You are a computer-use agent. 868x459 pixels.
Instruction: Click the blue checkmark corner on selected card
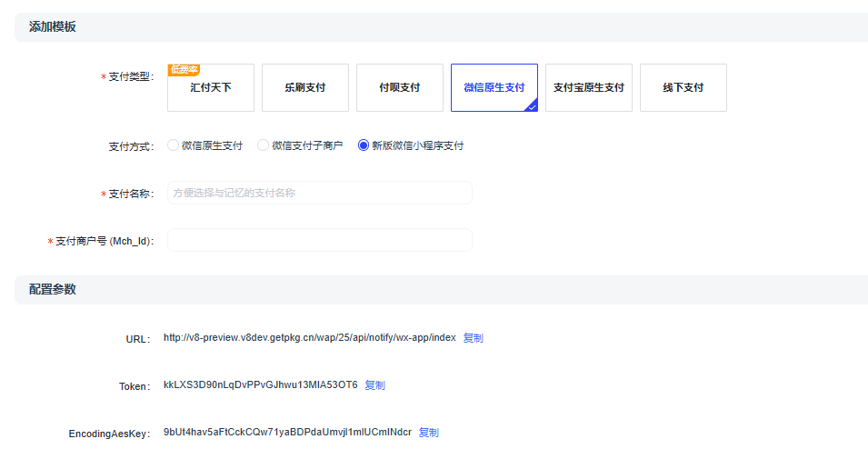(532, 105)
